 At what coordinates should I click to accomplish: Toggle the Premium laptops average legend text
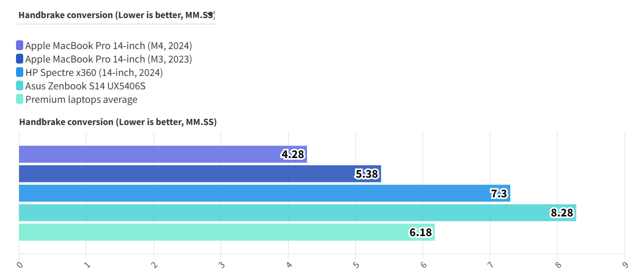click(x=81, y=99)
